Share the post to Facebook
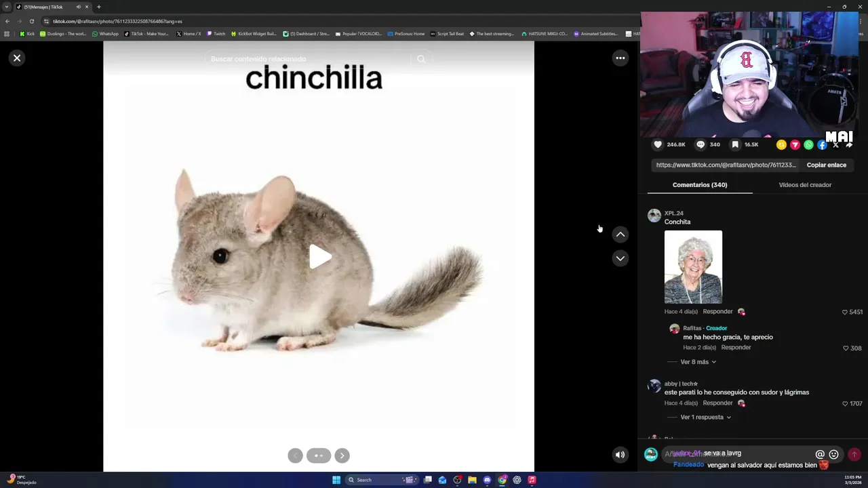The width and height of the screenshot is (868, 488). point(822,144)
